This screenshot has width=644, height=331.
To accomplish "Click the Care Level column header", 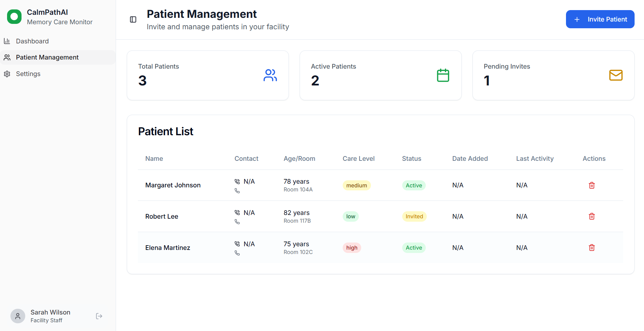I will [x=358, y=159].
